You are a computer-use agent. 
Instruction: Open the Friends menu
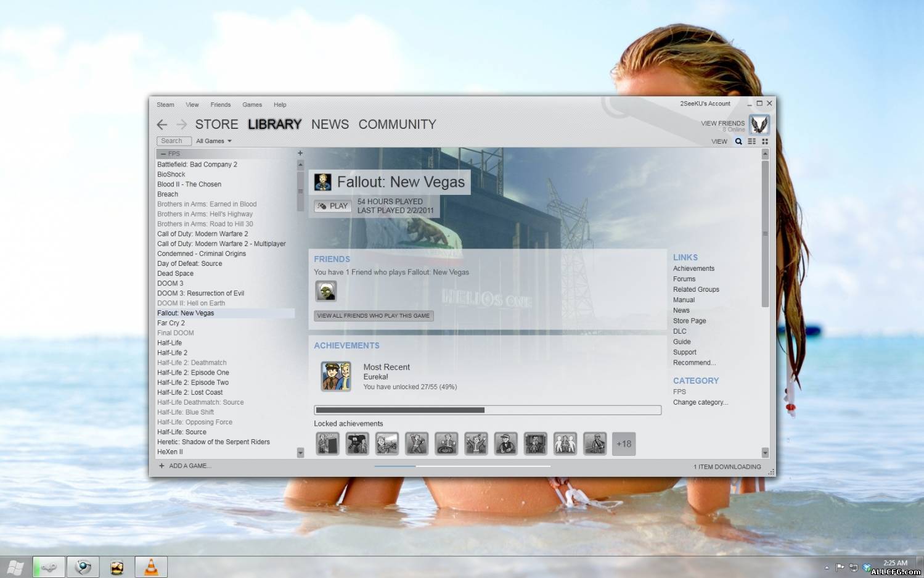pyautogui.click(x=220, y=105)
